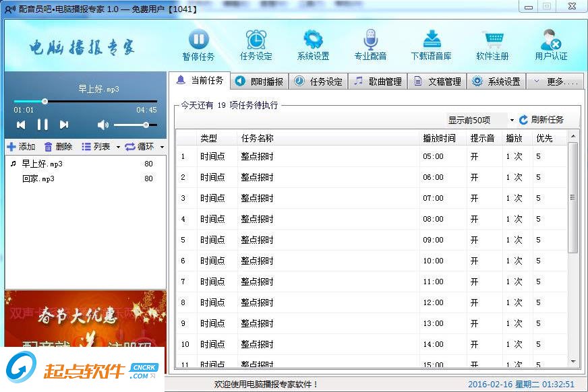This screenshot has width=588, height=392.
Task: Pause the playing song
Action: [42, 125]
